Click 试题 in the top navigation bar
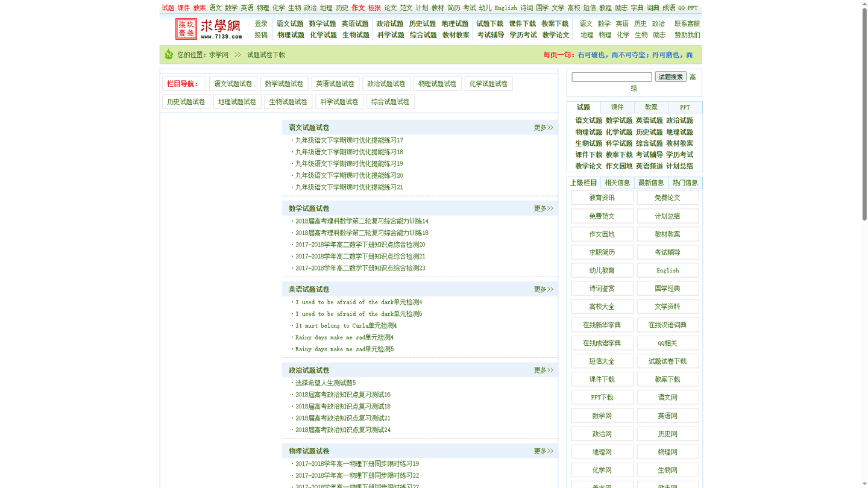Image resolution: width=868 pixels, height=488 pixels. 168,8
